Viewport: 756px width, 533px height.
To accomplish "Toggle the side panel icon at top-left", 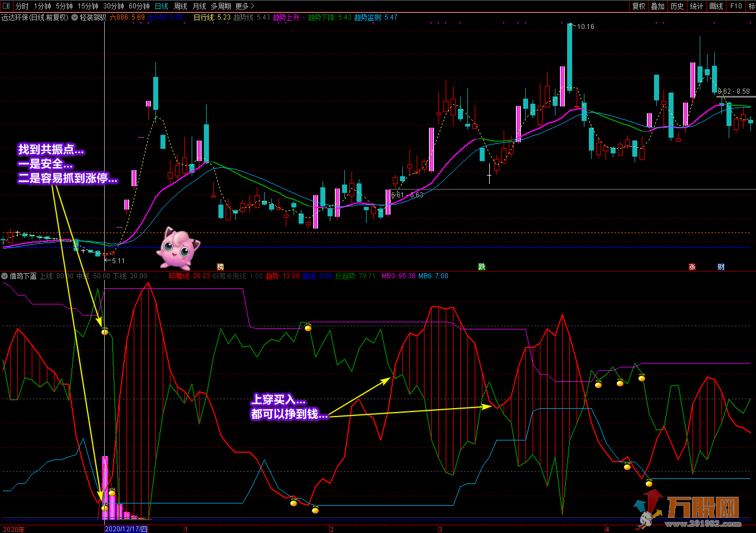I will point(6,6).
